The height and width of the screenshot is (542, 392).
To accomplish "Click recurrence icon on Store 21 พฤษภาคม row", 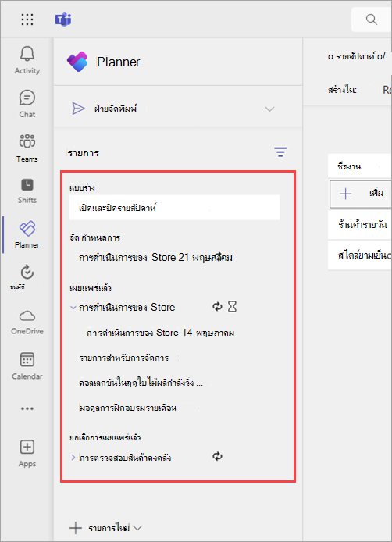I will pos(219,256).
